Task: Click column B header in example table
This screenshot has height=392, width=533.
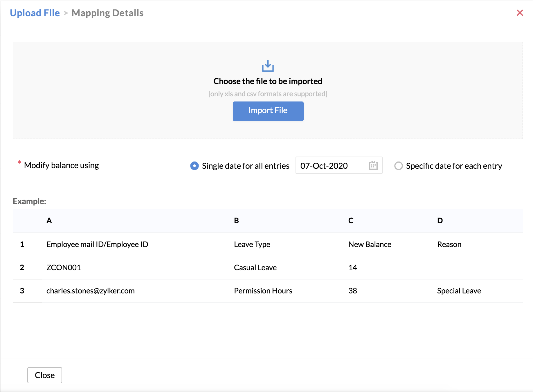Action: (x=236, y=221)
